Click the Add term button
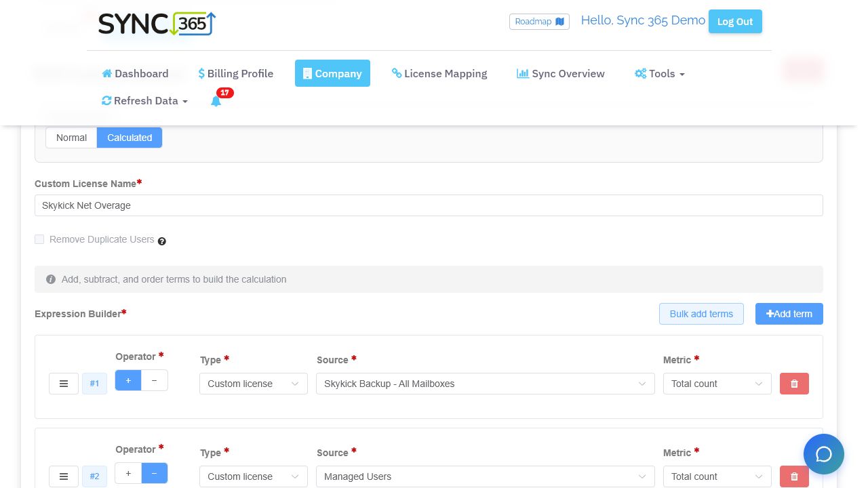Screen dimensions: 868x488 [789, 314]
